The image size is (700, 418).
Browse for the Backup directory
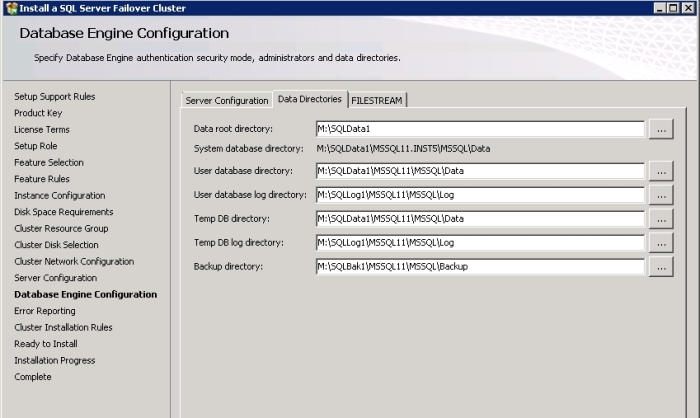[661, 267]
